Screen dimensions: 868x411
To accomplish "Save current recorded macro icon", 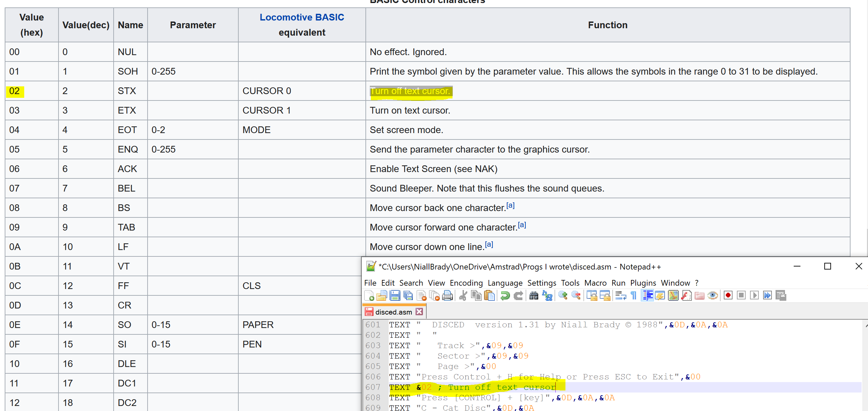I will pos(781,296).
